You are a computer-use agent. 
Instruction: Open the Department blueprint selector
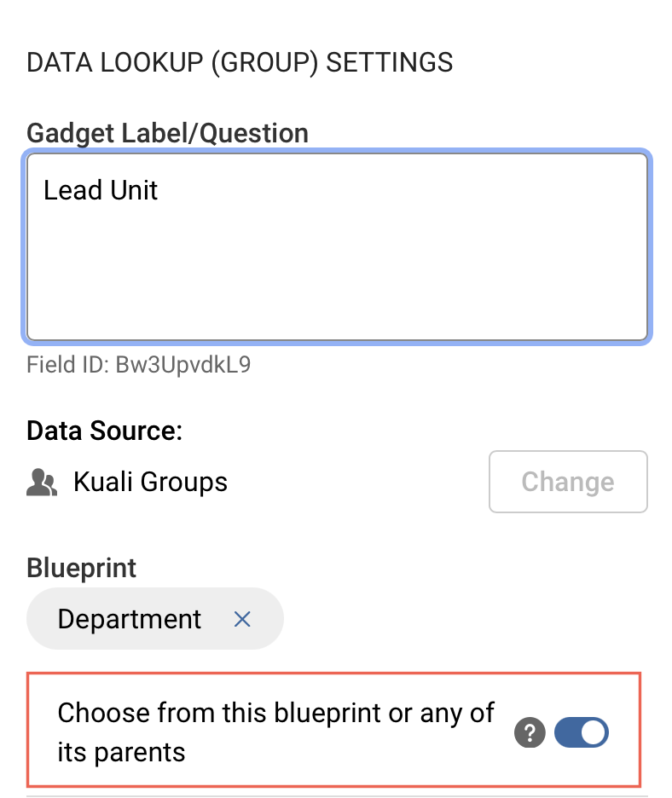[x=129, y=619]
